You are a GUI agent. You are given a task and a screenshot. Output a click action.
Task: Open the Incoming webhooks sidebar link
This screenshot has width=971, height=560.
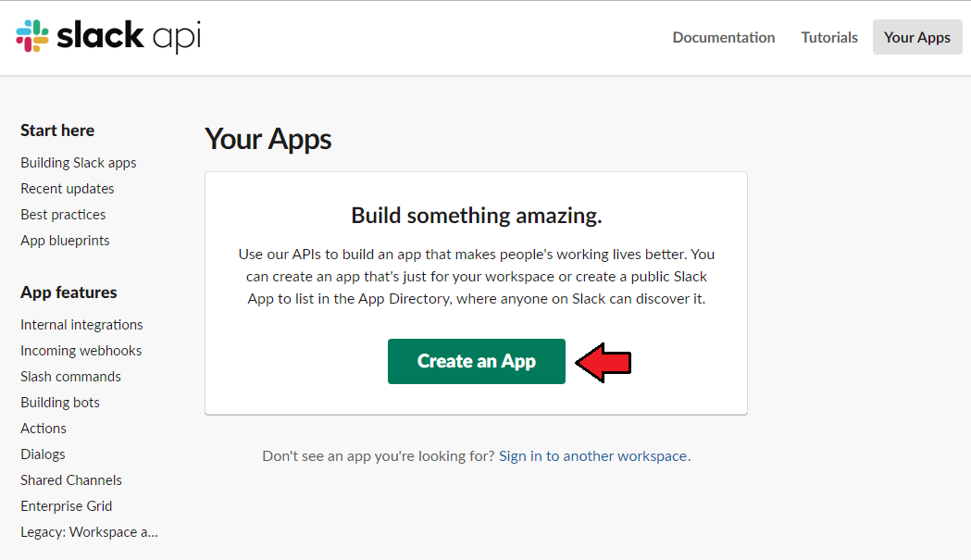point(81,351)
